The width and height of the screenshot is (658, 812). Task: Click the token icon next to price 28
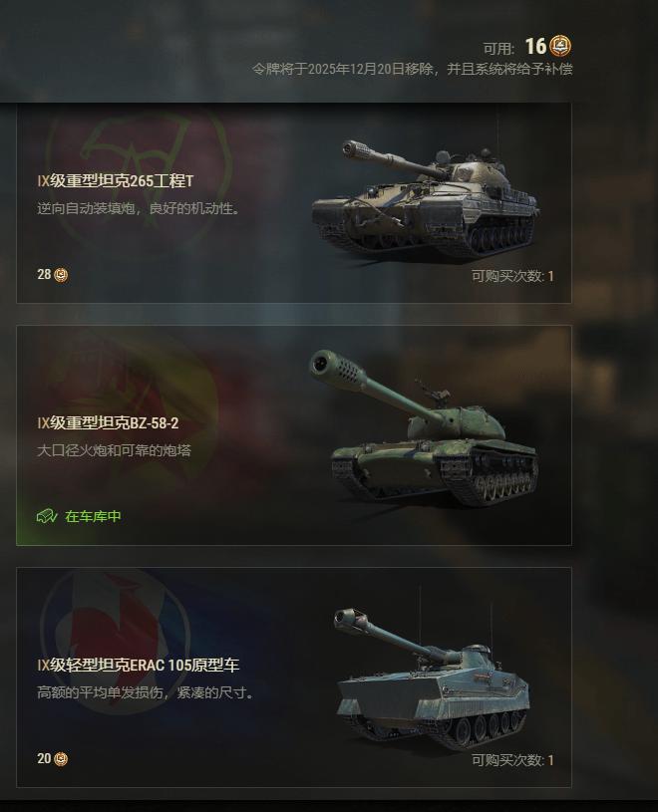click(61, 274)
